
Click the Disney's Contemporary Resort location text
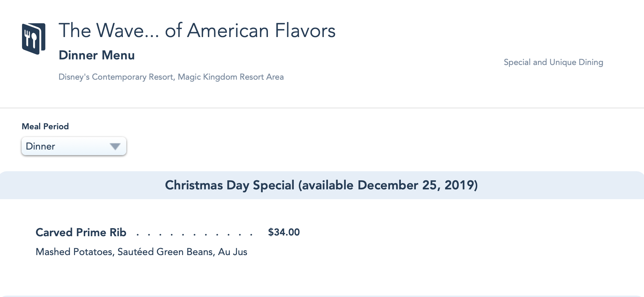click(116, 77)
